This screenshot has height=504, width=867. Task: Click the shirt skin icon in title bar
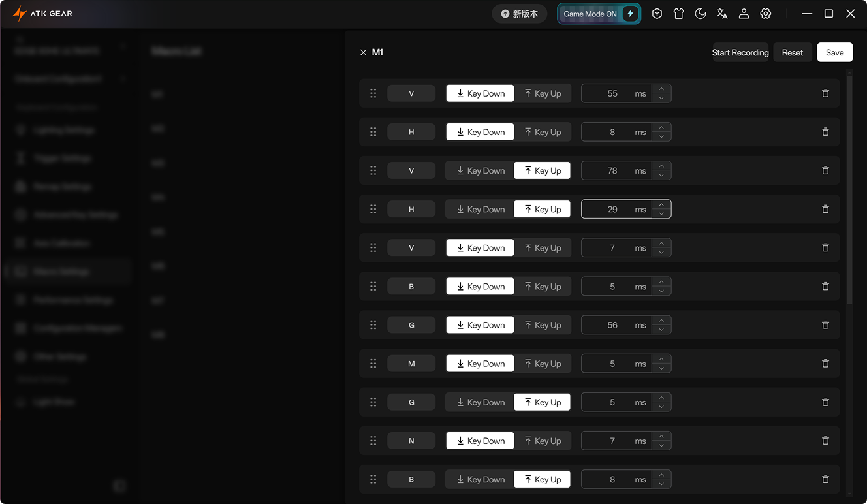679,14
